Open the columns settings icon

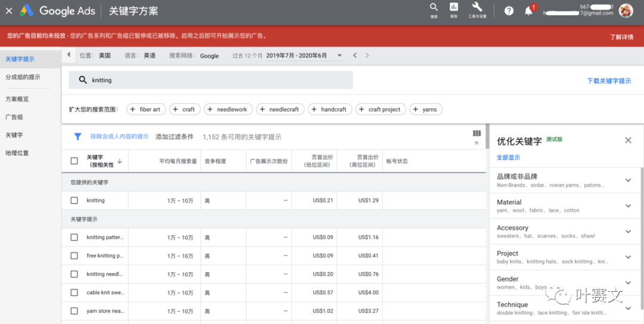click(x=477, y=134)
